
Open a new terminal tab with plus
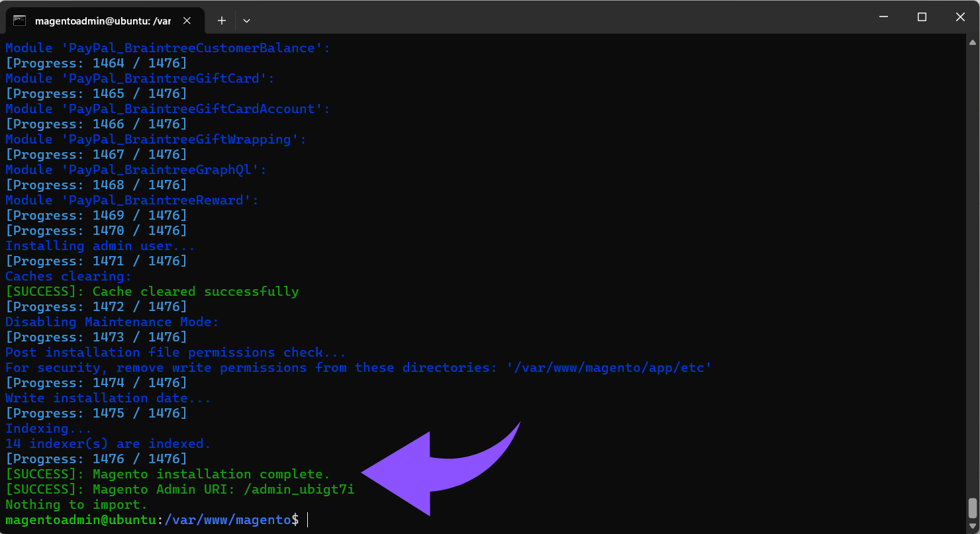[222, 21]
